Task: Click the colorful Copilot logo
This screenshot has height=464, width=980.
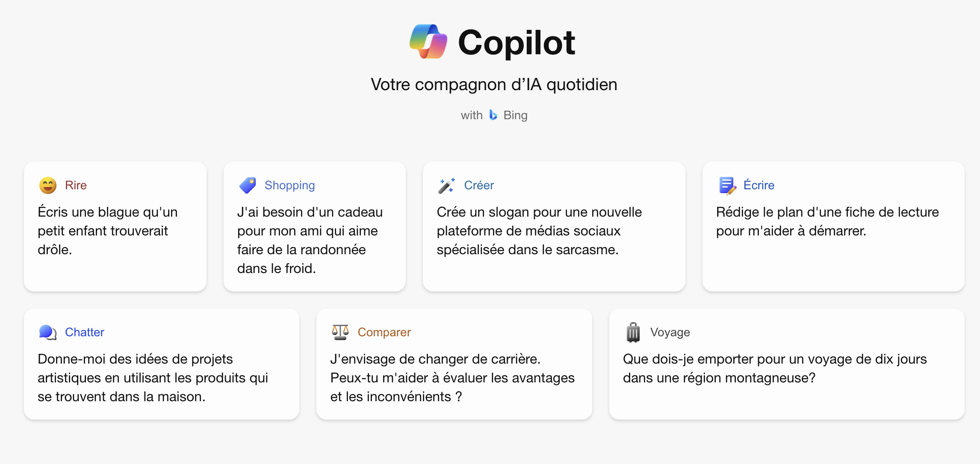Action: click(428, 41)
